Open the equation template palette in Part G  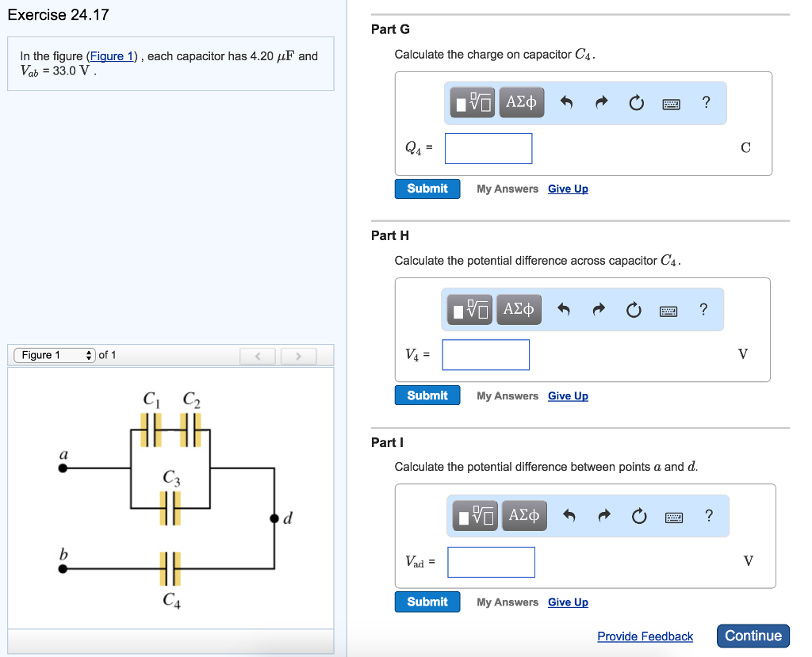tap(472, 102)
